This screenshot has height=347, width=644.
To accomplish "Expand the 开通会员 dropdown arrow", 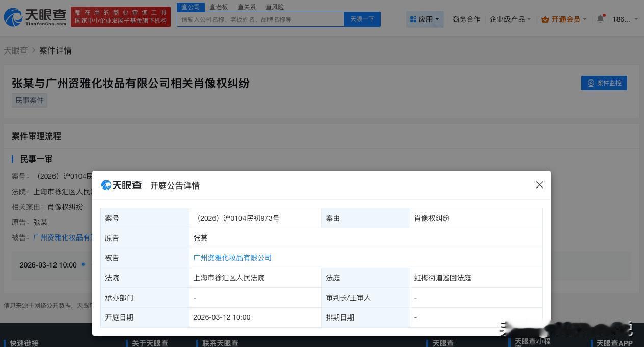I will (585, 19).
